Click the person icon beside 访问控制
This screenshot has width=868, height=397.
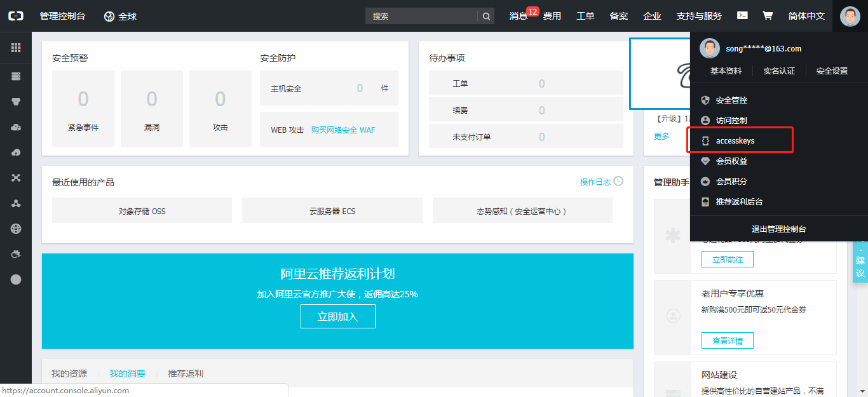click(705, 120)
